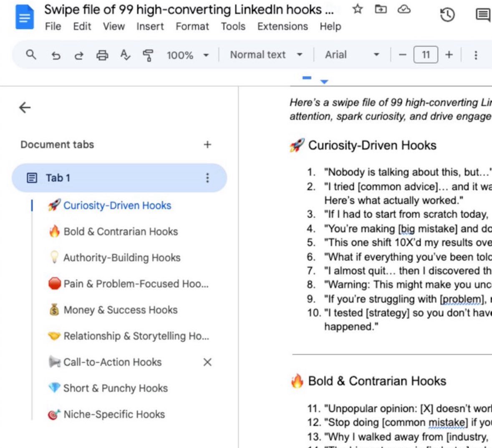Select Tab 1 in document tabs
Screen dimensions: 492x448
[119, 178]
